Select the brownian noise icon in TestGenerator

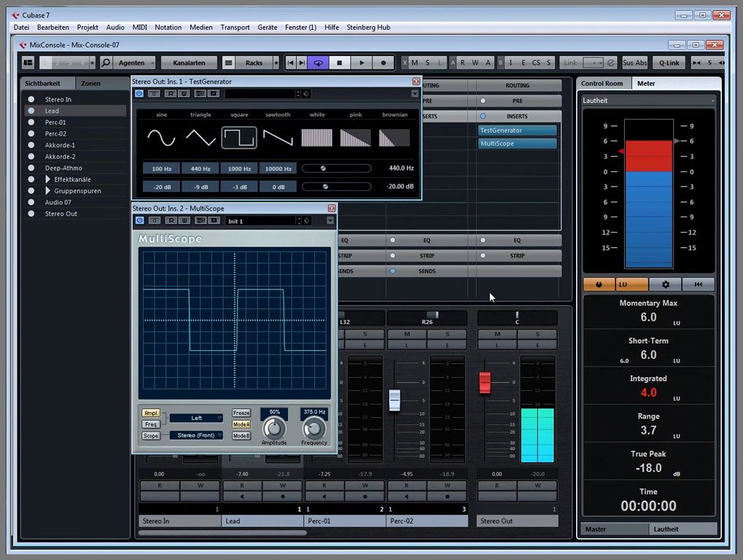coord(394,138)
